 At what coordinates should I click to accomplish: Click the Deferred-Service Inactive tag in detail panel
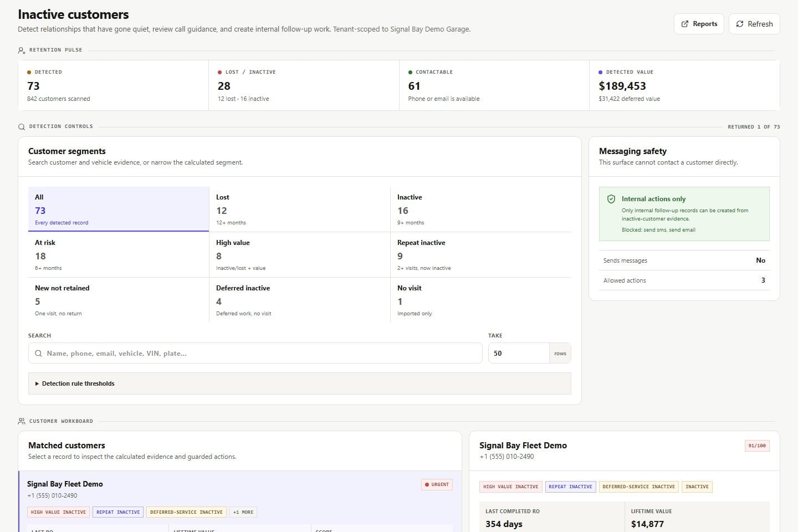tap(638, 487)
